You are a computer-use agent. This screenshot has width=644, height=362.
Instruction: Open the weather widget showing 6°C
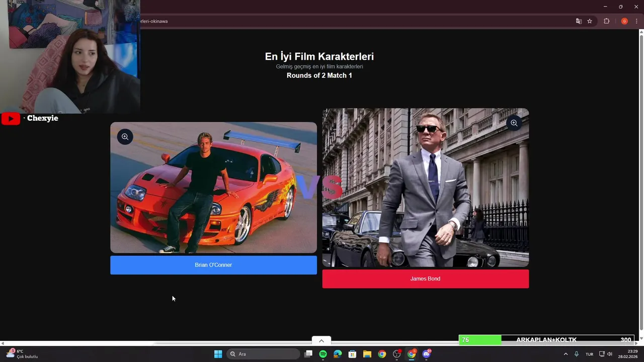pyautogui.click(x=22, y=354)
